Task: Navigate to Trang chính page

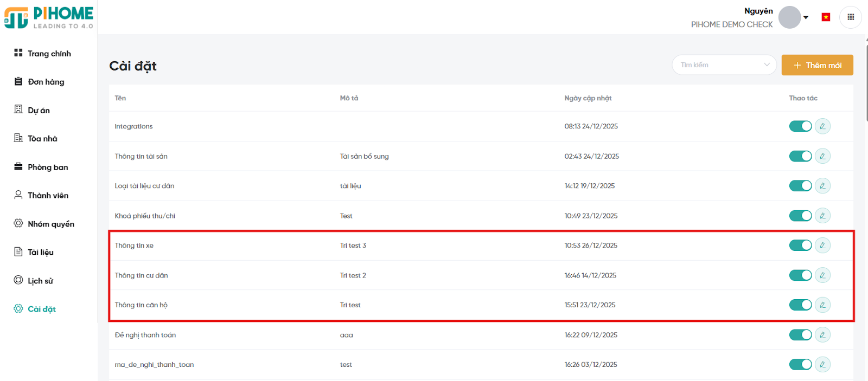Action: 49,54
